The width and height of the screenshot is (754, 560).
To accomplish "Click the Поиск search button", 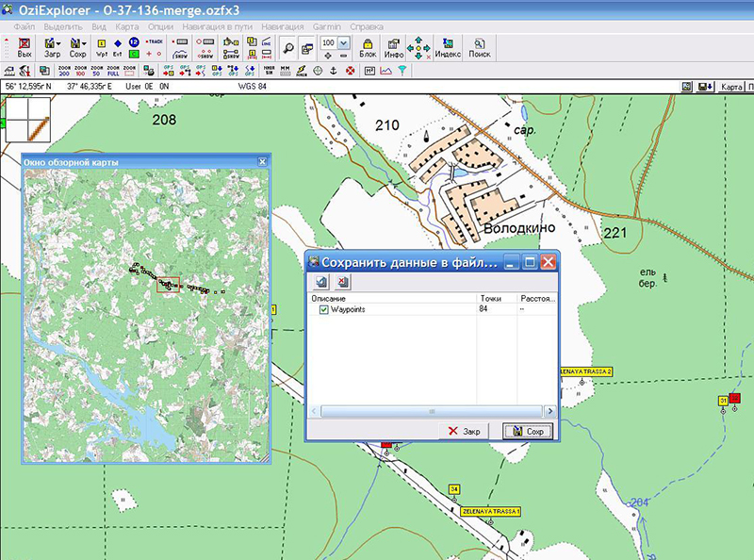I will point(480,48).
